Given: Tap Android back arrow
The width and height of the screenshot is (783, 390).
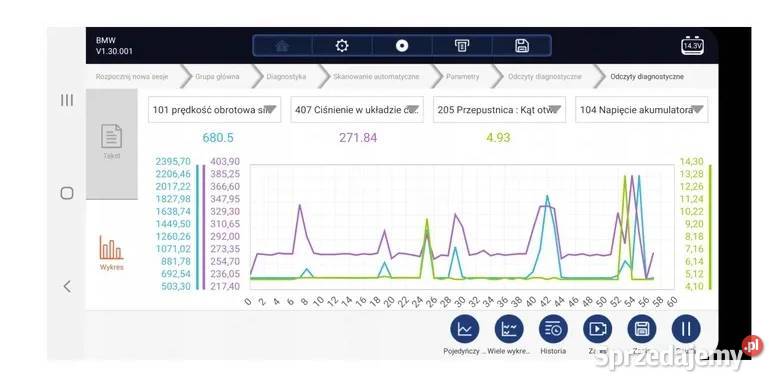Looking at the screenshot, I should click(67, 287).
